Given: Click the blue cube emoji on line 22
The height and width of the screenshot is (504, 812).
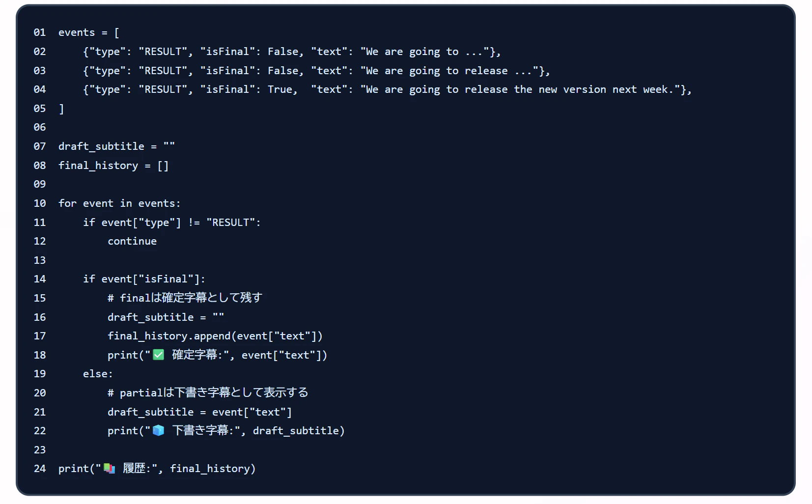Looking at the screenshot, I should pyautogui.click(x=158, y=430).
